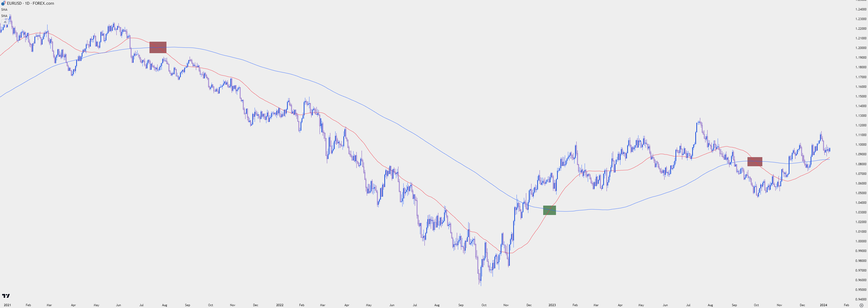This screenshot has height=308, width=868.
Task: Click the EURUSD · 1D · FOREX.com title
Action: [30, 3]
